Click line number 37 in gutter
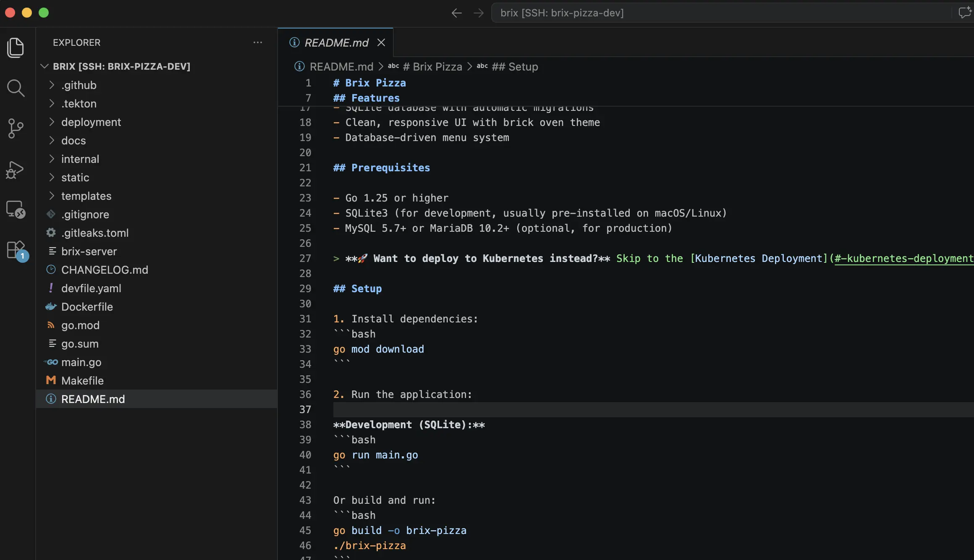 click(x=305, y=410)
